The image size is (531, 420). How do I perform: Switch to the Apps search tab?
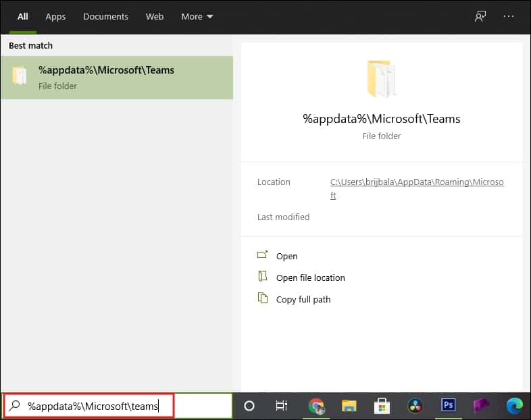55,16
